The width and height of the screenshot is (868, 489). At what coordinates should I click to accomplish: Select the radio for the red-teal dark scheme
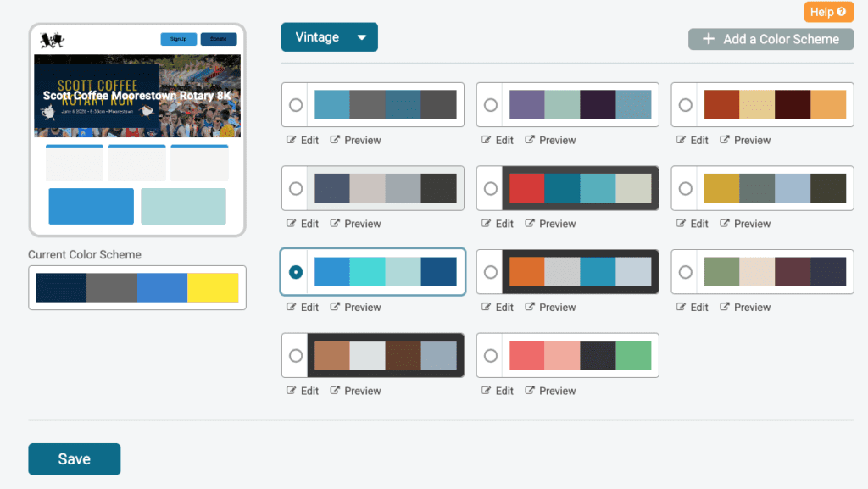(x=491, y=188)
